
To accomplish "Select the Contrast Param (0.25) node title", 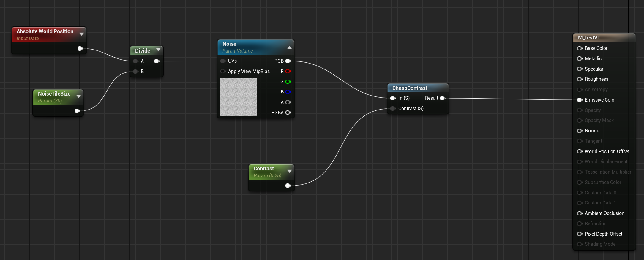I will tap(264, 168).
